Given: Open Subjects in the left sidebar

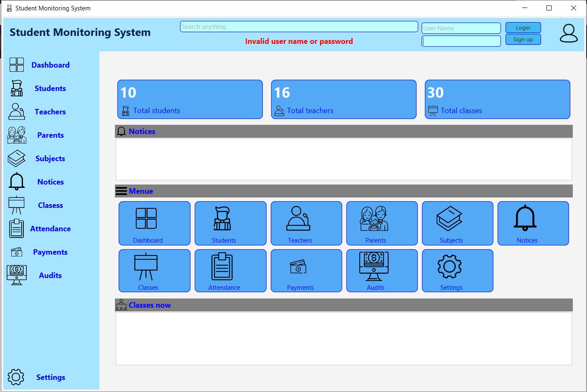Looking at the screenshot, I should (50, 159).
